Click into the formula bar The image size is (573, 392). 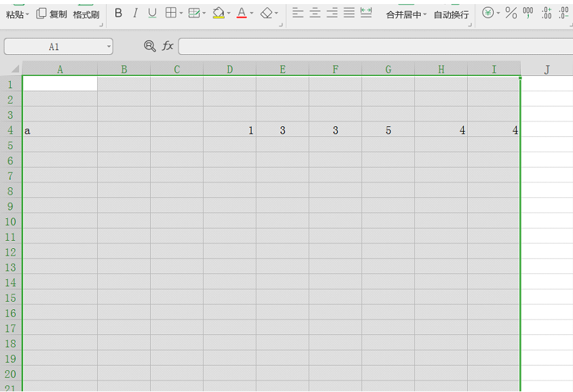click(375, 47)
